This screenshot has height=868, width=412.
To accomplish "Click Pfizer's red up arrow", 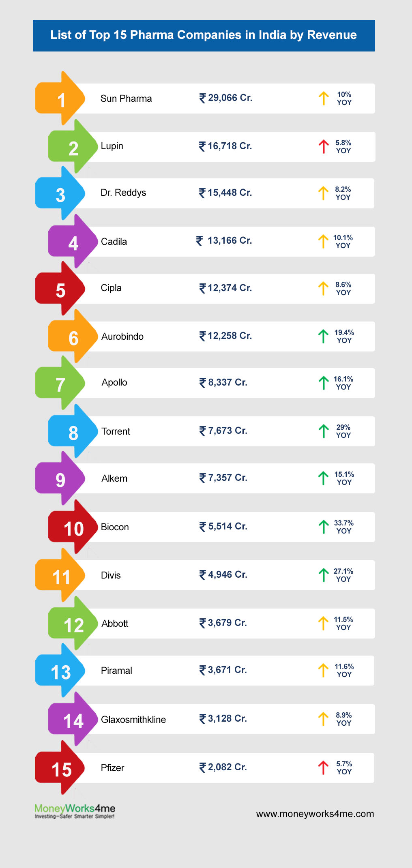I will 323,767.
